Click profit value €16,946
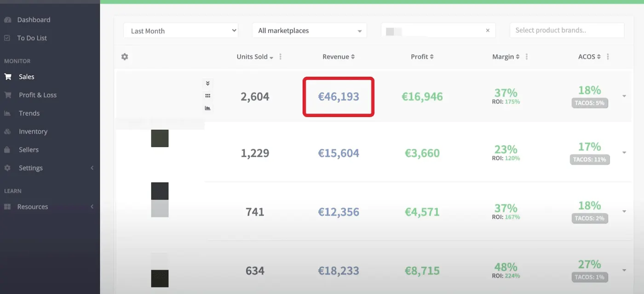The height and width of the screenshot is (294, 644). [422, 97]
